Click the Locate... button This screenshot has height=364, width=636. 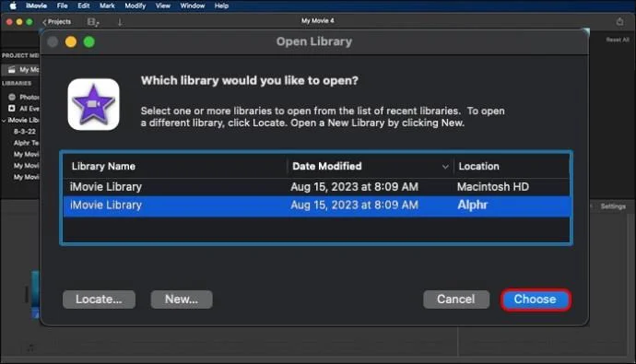99,299
